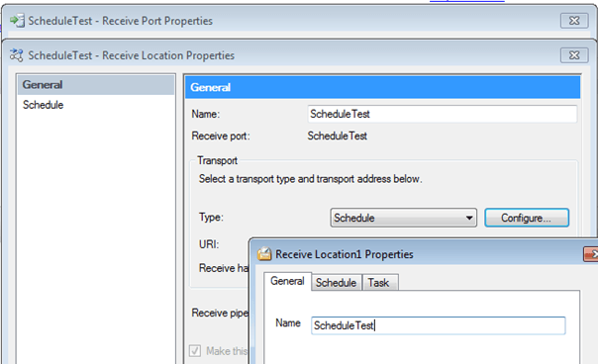Screen dimensions: 598x364
Task: Open the Task tab
Action: (379, 283)
